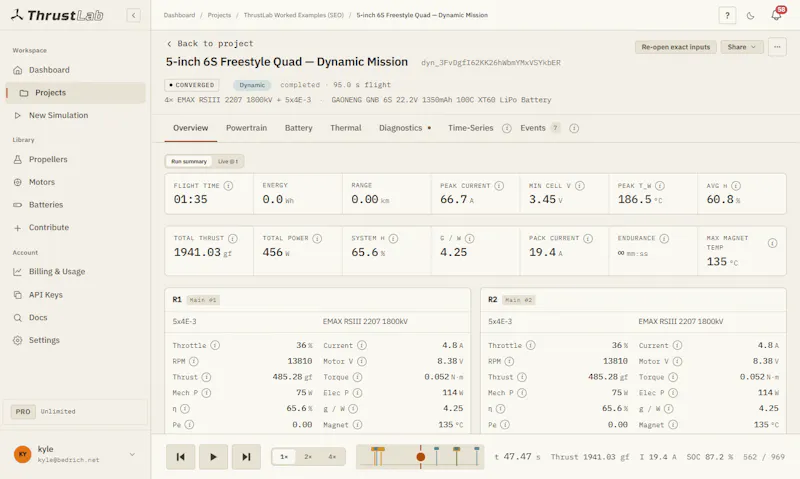Image resolution: width=800 pixels, height=479 pixels.
Task: Click Re-open exact inputs button
Action: [676, 47]
